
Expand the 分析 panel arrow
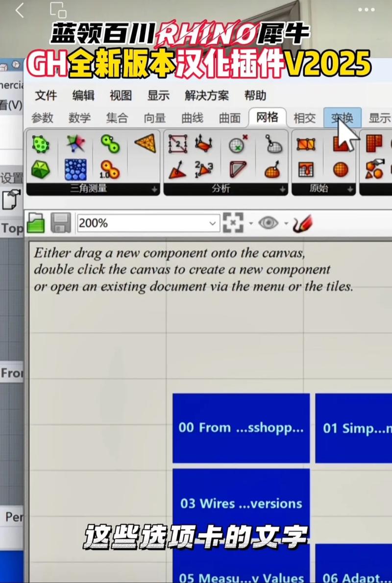[x=282, y=189]
